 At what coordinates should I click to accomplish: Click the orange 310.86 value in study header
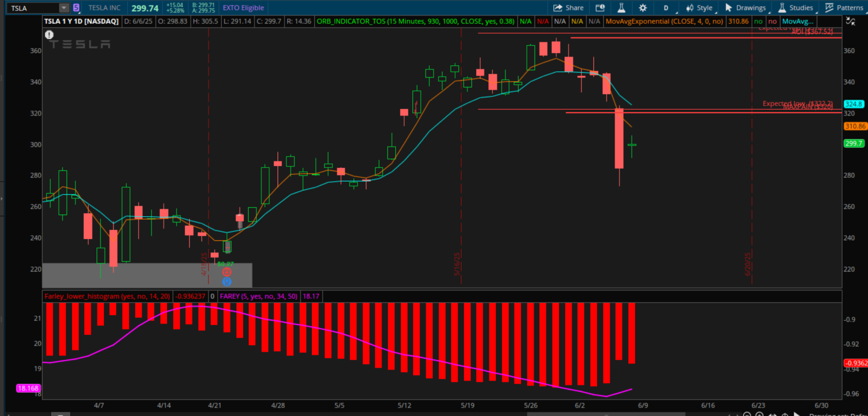pos(738,21)
